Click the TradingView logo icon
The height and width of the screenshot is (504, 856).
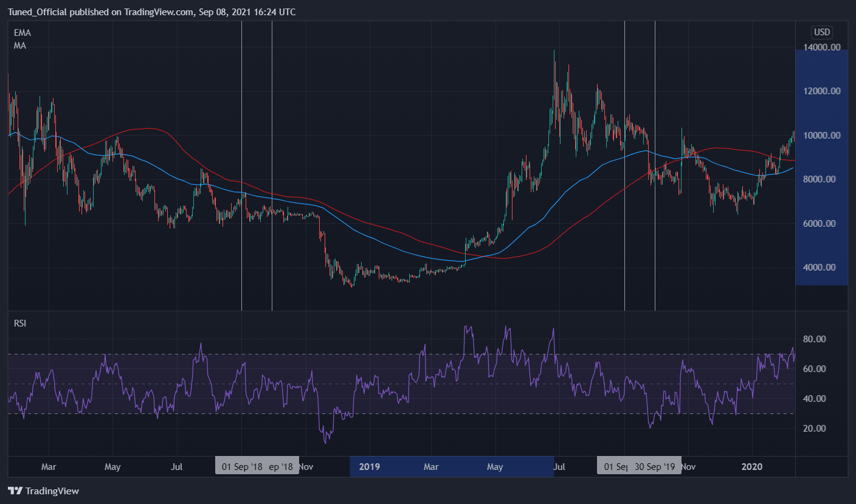coord(15,491)
